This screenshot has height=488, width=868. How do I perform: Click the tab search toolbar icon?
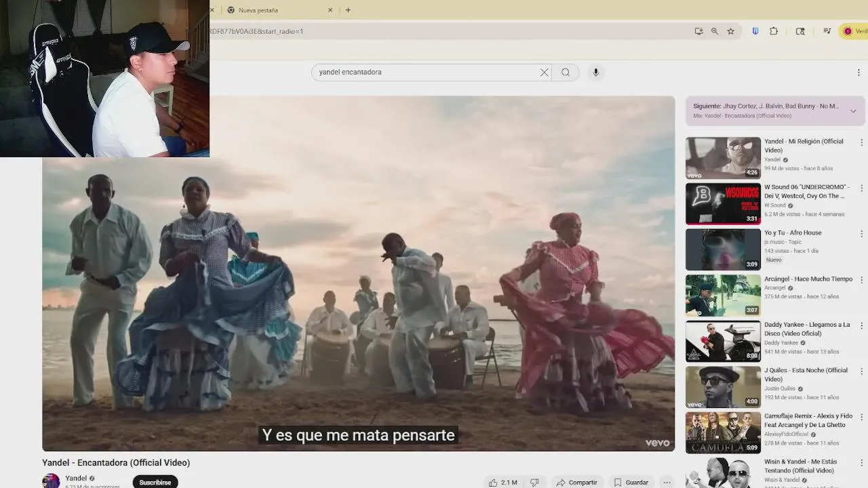coord(800,31)
